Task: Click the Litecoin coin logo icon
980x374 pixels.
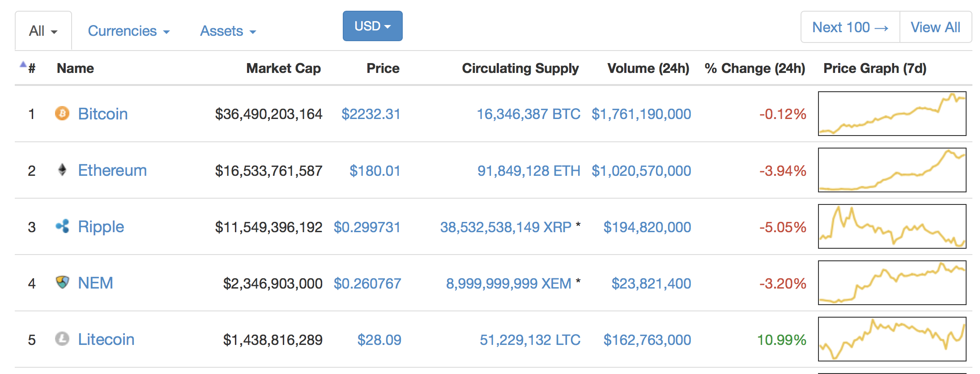Action: pos(62,339)
